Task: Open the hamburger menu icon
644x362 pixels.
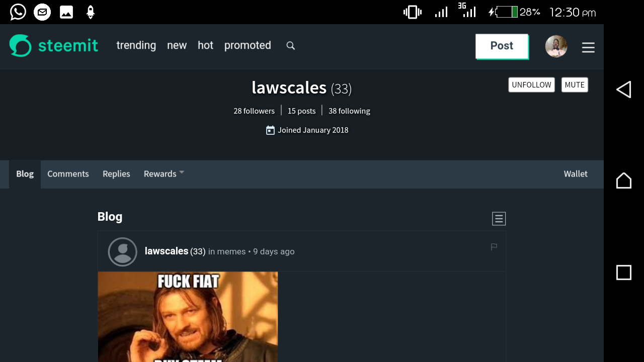Action: (x=588, y=47)
